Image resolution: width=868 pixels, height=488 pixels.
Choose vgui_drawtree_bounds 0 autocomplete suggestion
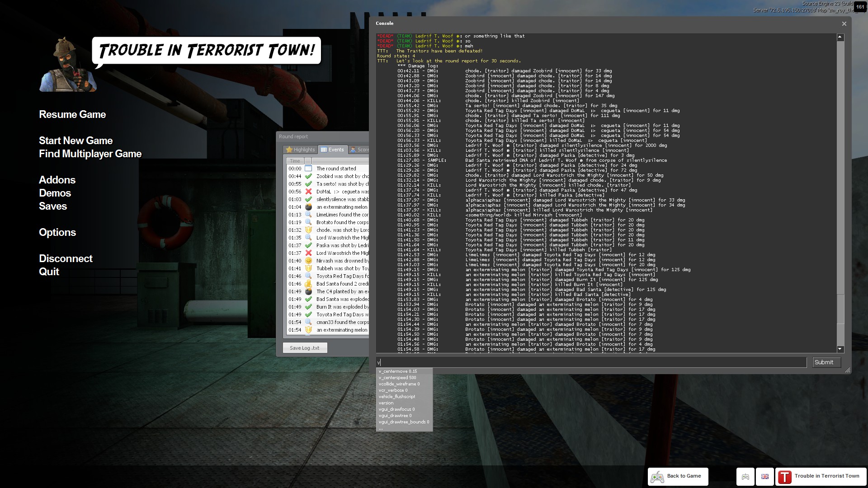404,422
